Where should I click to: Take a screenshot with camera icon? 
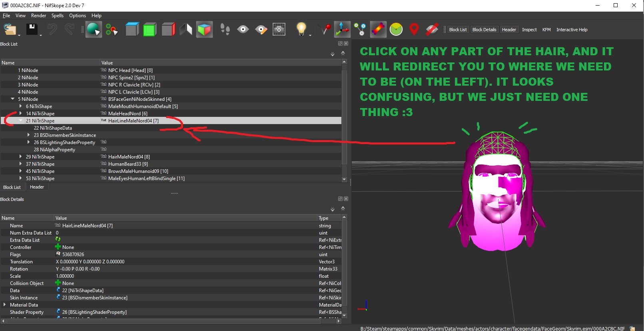click(279, 30)
